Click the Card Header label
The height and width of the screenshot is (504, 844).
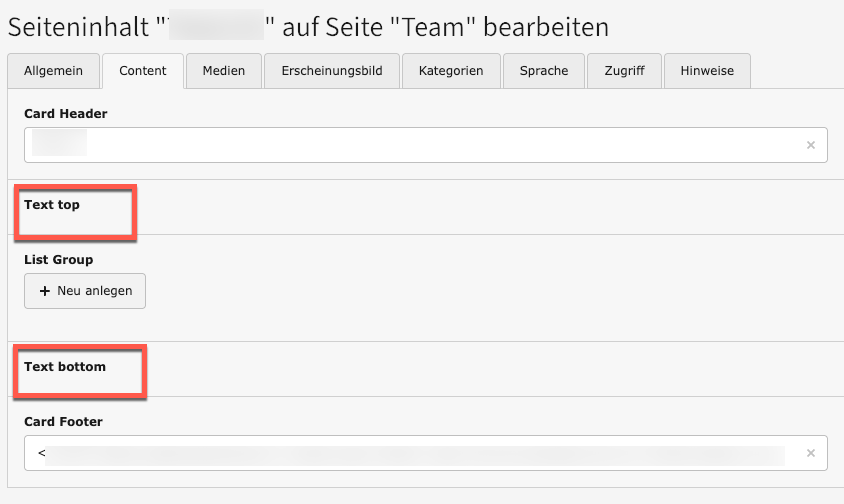coord(65,114)
